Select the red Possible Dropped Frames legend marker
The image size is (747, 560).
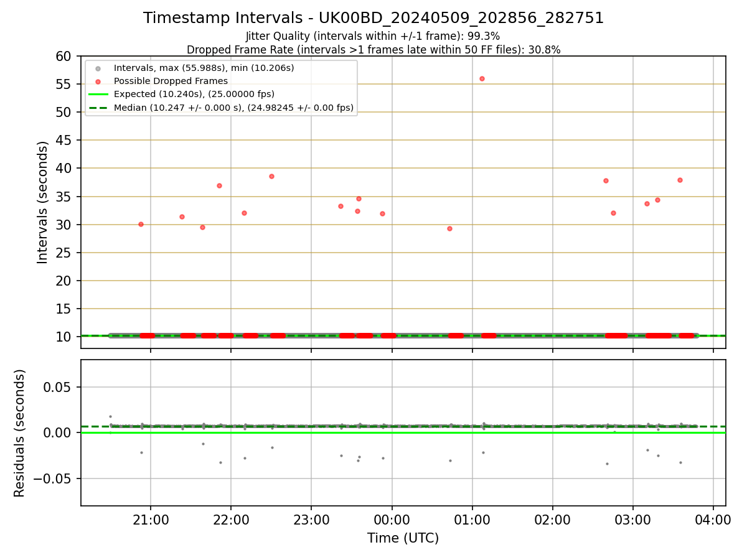[98, 81]
